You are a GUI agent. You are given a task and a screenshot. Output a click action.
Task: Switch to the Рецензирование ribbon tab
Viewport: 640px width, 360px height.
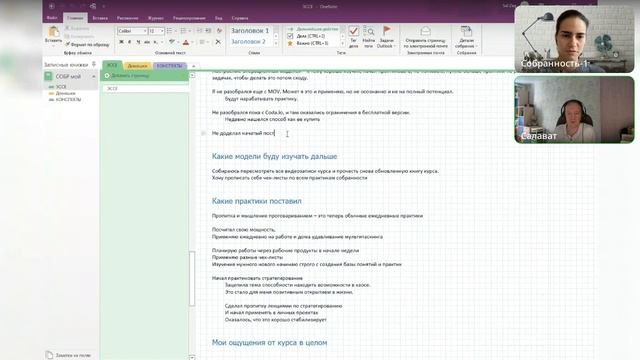(189, 18)
